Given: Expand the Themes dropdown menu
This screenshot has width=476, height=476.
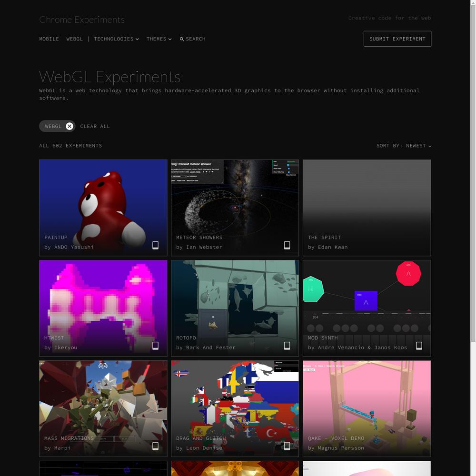Looking at the screenshot, I should pyautogui.click(x=159, y=39).
